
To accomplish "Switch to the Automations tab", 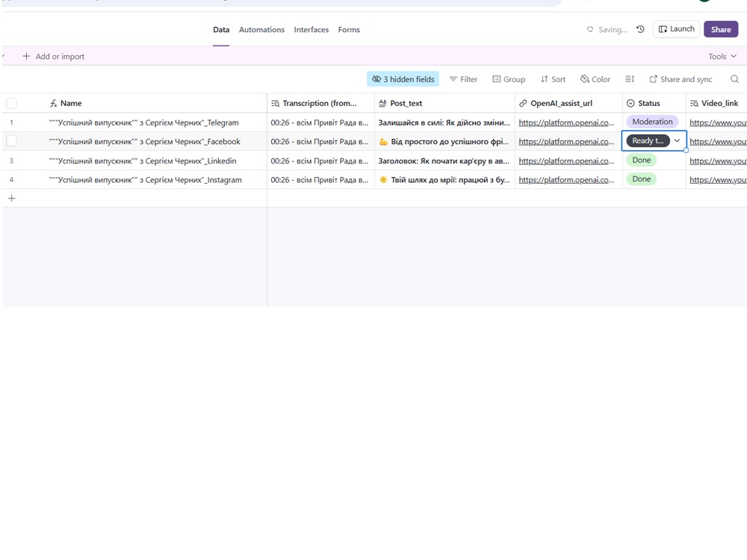I will 261,30.
